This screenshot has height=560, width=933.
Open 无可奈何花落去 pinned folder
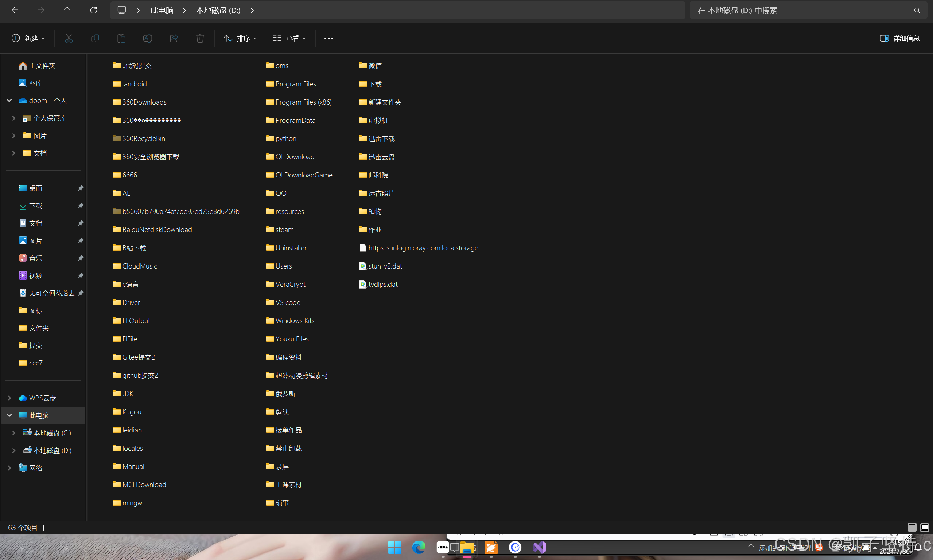click(x=47, y=293)
